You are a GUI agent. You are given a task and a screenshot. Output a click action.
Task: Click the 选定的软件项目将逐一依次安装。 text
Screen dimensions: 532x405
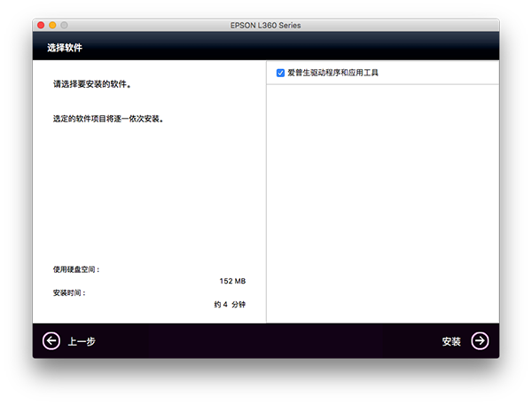tap(108, 119)
